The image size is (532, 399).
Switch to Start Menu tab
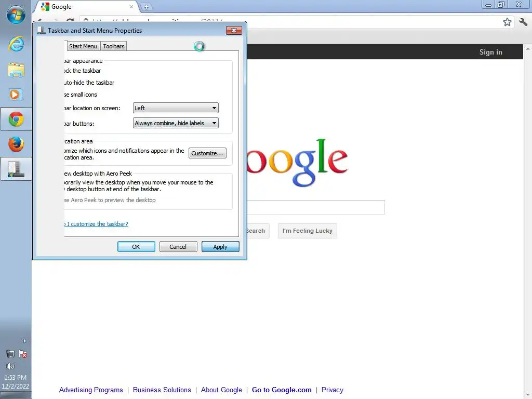pyautogui.click(x=83, y=46)
